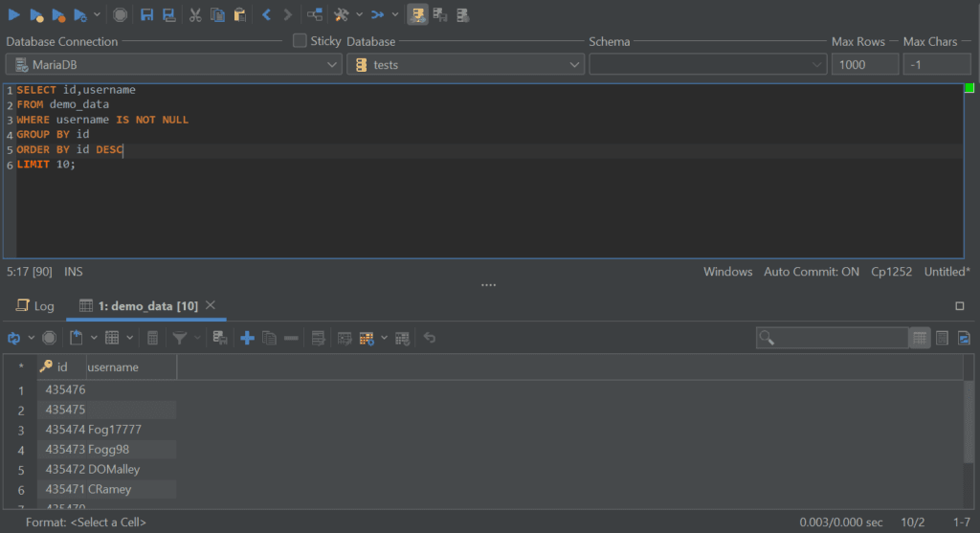Screen dimensions: 980x533
Task: Toggle the last database icon in top toolbar
Action: [x=462, y=14]
